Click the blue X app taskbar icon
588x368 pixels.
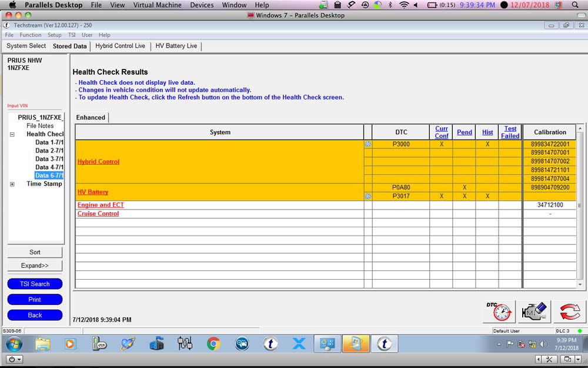299,344
